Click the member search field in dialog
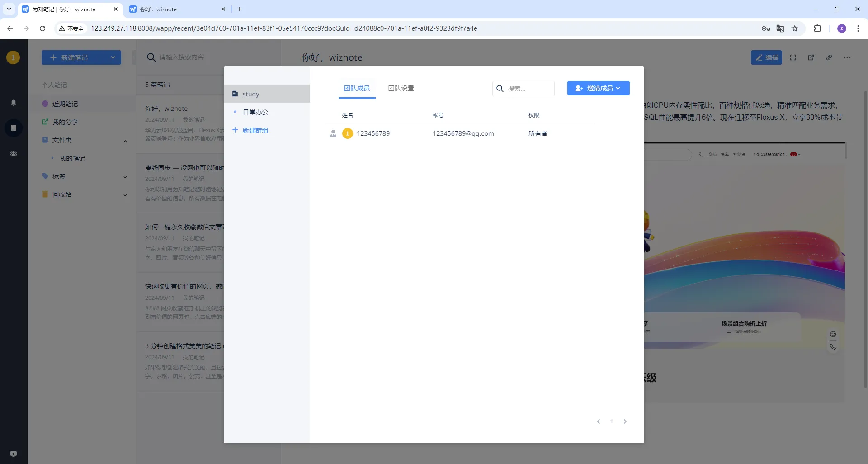 click(524, 89)
